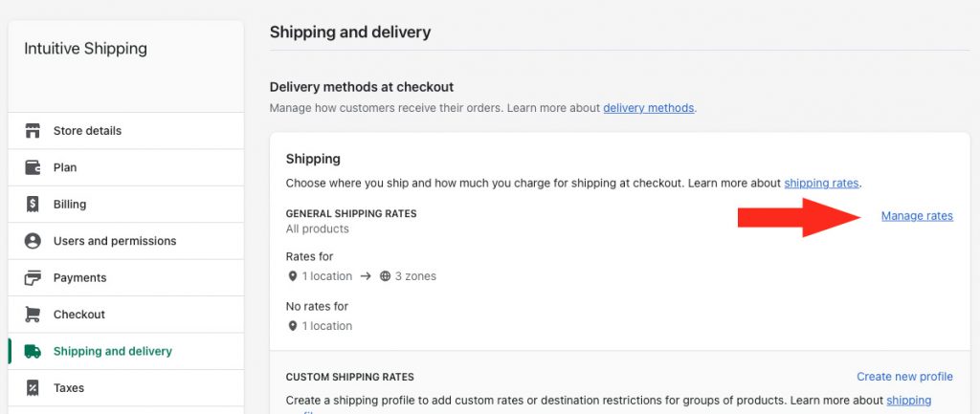Click the Billing receipt dollar icon
Image resolution: width=980 pixels, height=414 pixels.
(x=33, y=205)
